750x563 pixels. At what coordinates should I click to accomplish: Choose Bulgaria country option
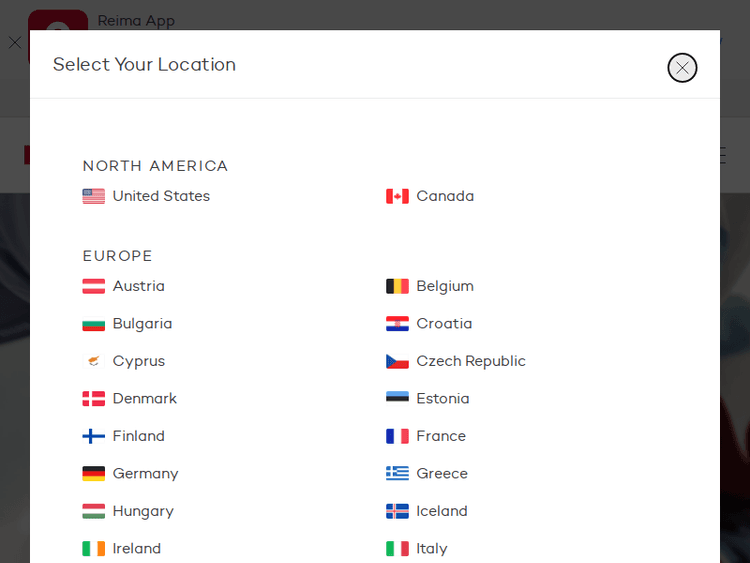[x=142, y=323]
